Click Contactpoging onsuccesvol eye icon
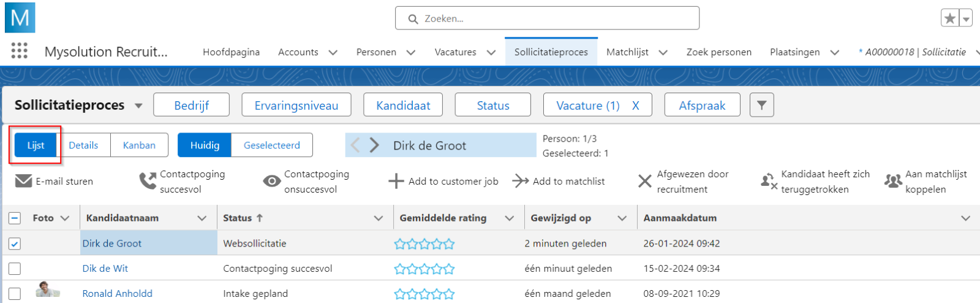This screenshot has width=980, height=303. (271, 181)
